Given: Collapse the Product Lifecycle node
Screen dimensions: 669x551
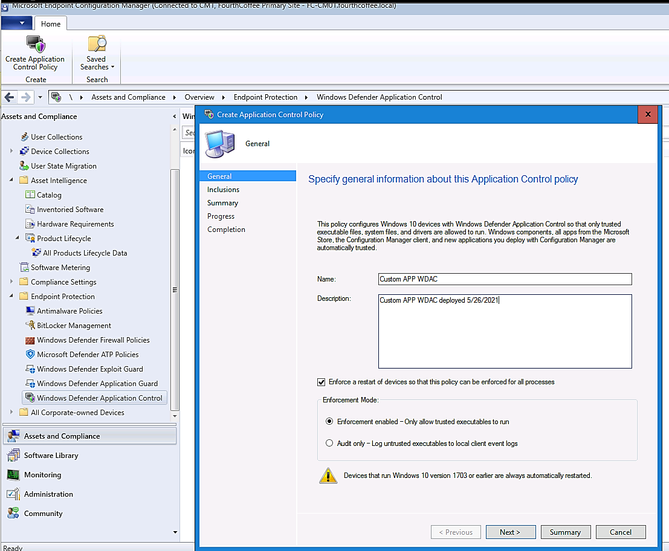Looking at the screenshot, I should point(17,238).
